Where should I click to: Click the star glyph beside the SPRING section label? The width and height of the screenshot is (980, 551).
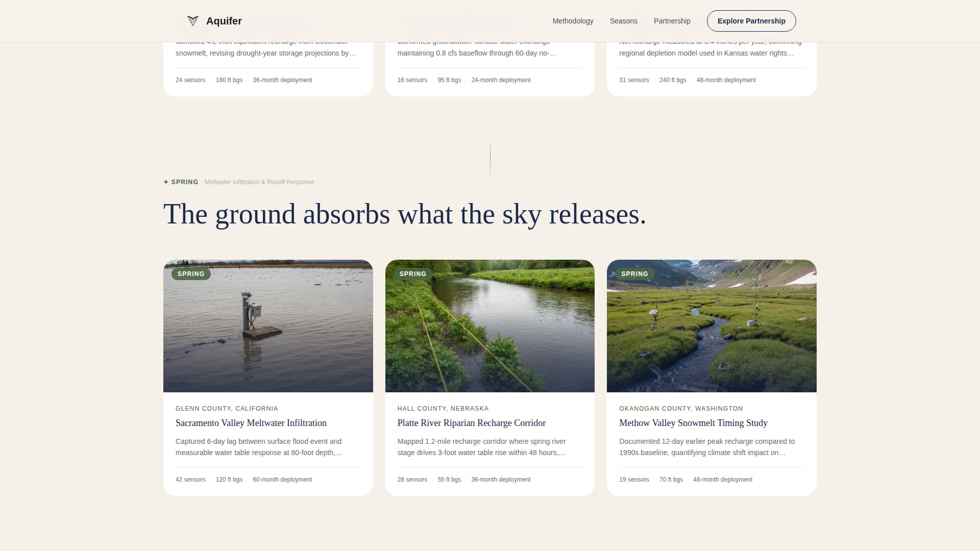tap(166, 182)
